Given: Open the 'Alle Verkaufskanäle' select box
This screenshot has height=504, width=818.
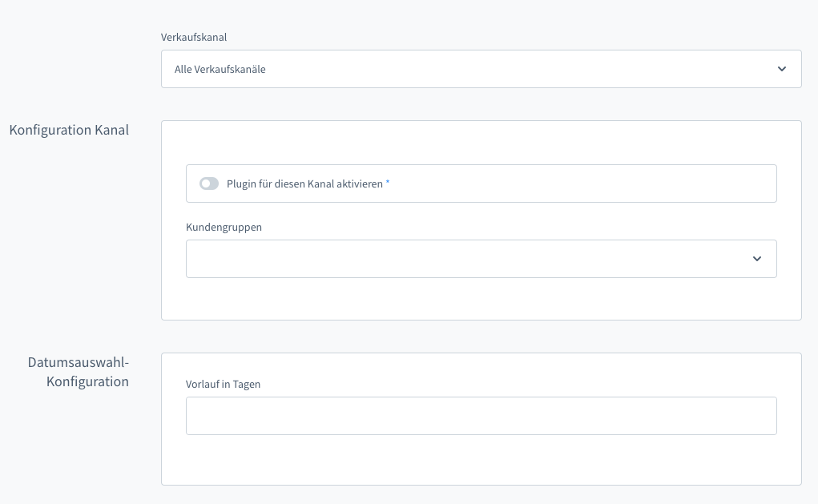Looking at the screenshot, I should [x=481, y=69].
